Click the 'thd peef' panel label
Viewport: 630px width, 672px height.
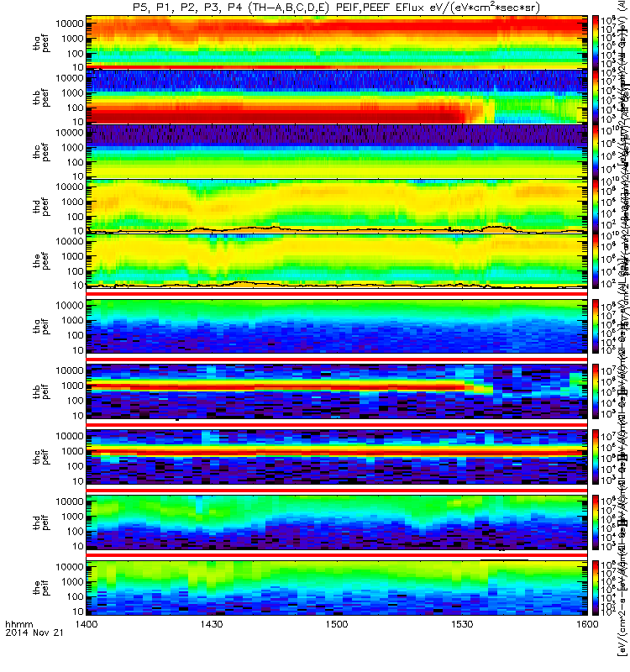click(x=41, y=207)
